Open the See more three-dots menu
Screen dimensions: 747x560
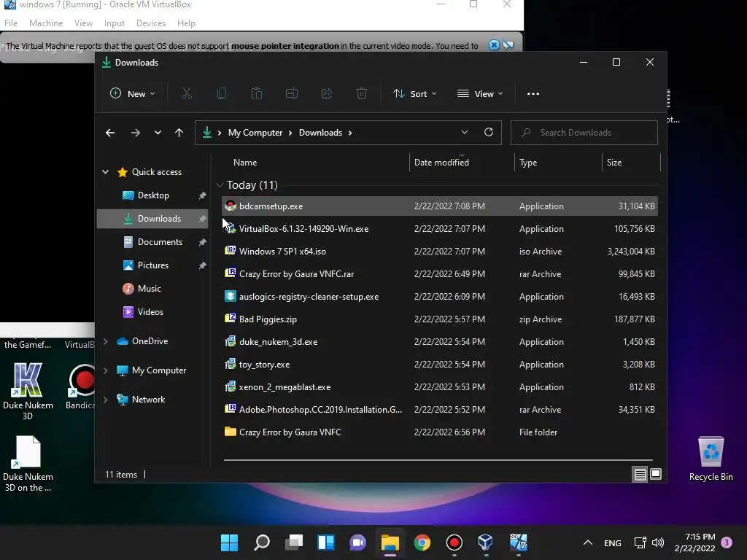533,94
